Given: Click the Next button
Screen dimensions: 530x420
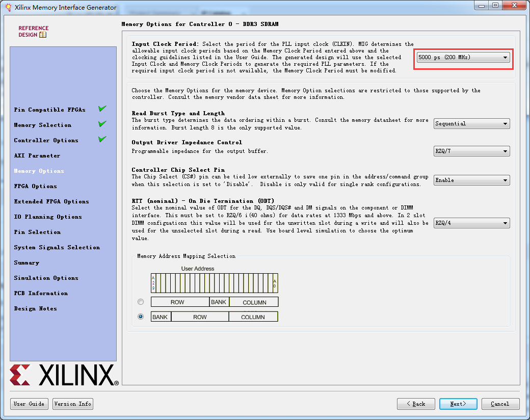Looking at the screenshot, I should coord(458,404).
